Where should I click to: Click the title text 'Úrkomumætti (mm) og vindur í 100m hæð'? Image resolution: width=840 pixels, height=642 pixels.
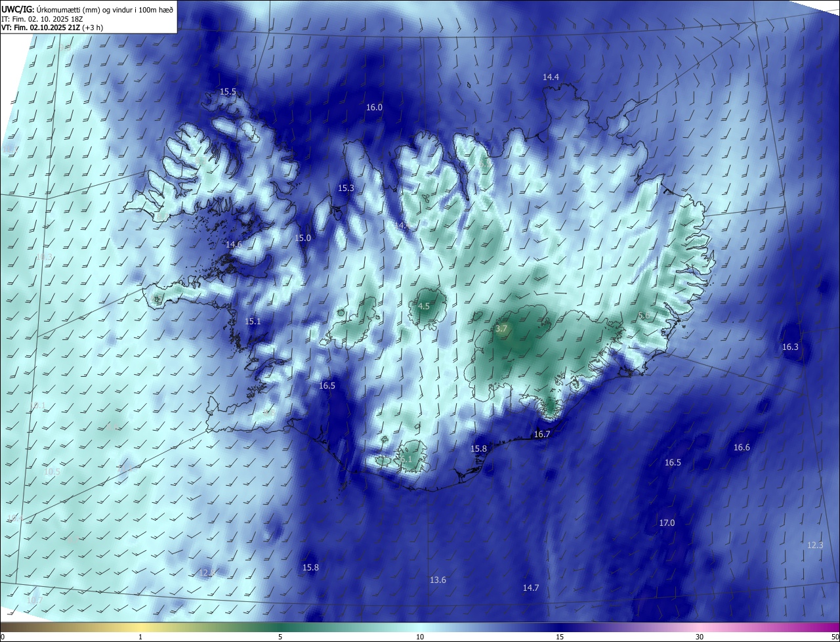pyautogui.click(x=104, y=9)
